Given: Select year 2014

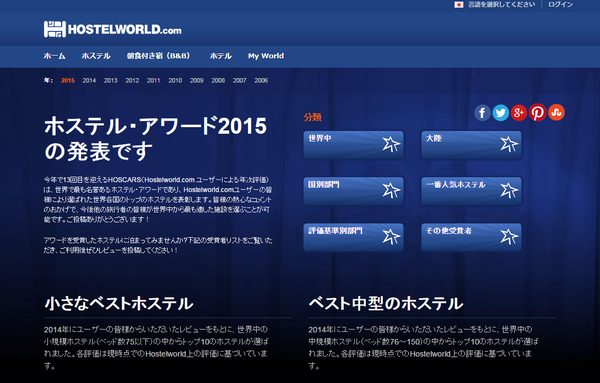Looking at the screenshot, I should (x=89, y=80).
